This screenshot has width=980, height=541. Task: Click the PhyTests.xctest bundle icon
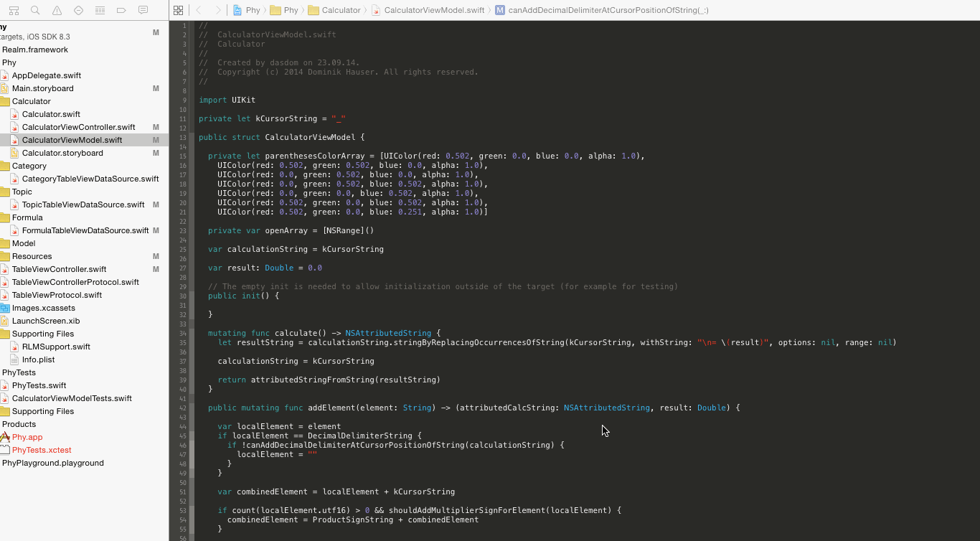(x=5, y=450)
